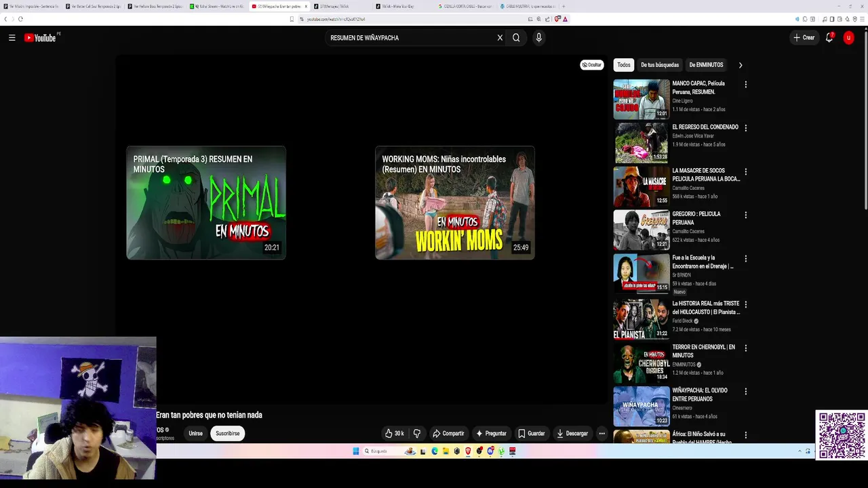Open a new browser tab

point(564,6)
